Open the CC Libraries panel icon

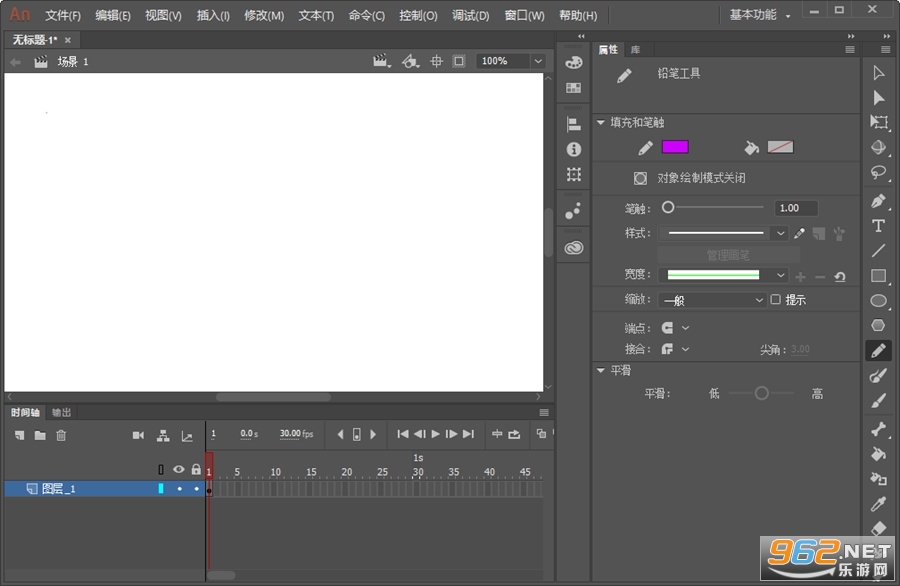[x=573, y=248]
